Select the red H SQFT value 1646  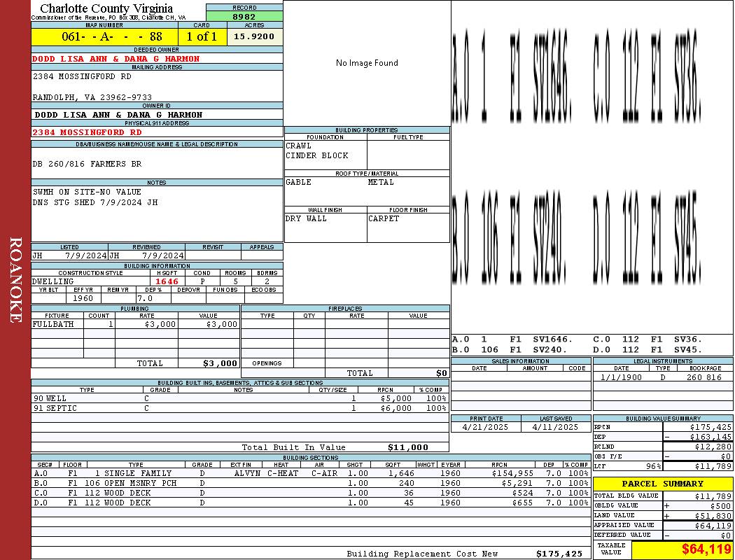click(x=167, y=281)
